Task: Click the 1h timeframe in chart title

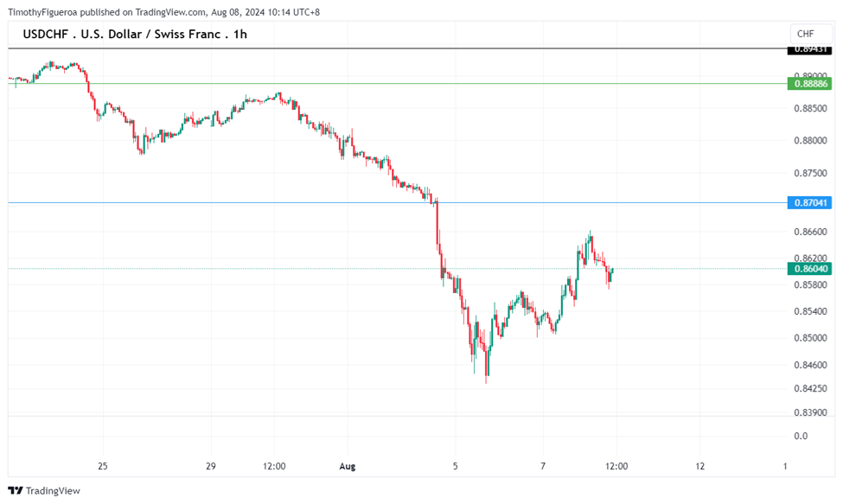Action: [240, 35]
